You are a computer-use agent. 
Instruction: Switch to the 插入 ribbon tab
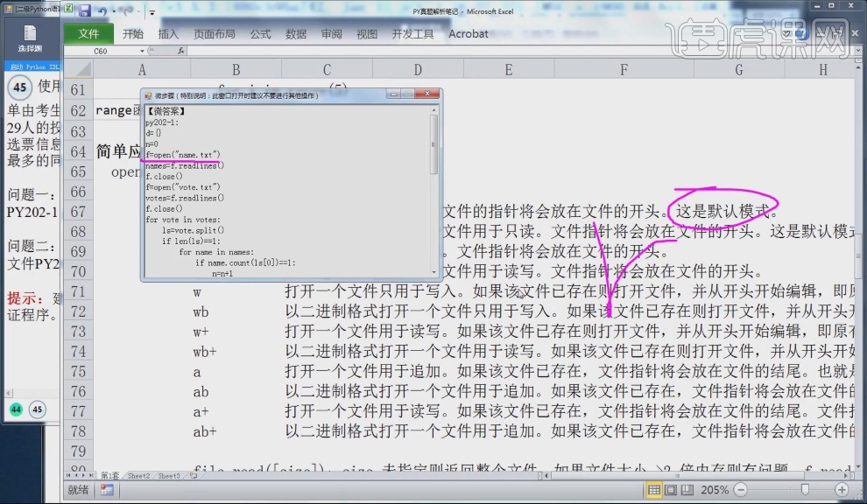(x=168, y=34)
